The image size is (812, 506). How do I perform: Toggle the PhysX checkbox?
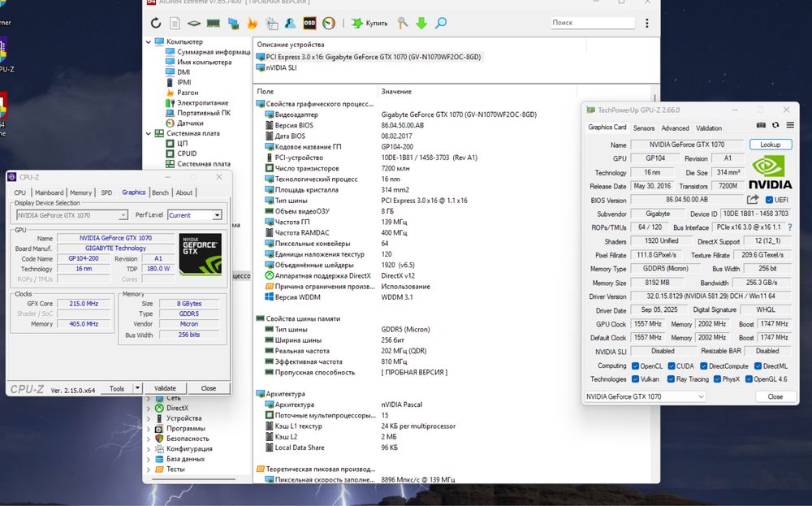coord(717,379)
